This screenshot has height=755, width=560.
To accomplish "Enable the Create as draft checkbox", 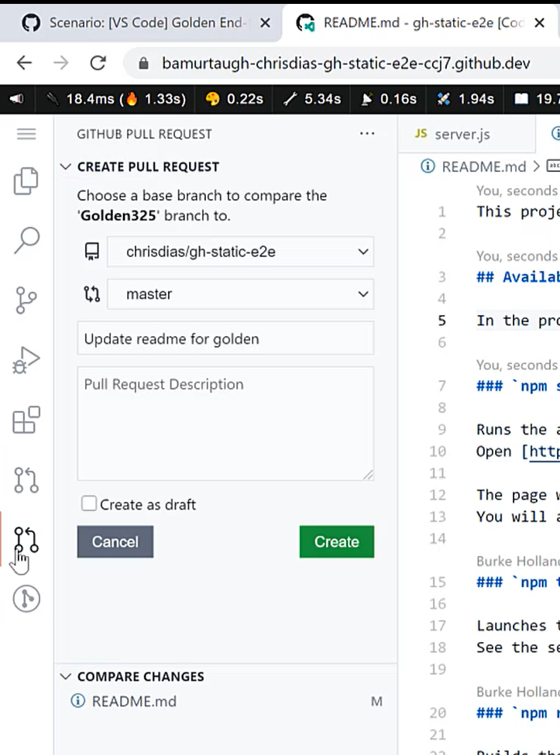I will click(88, 504).
